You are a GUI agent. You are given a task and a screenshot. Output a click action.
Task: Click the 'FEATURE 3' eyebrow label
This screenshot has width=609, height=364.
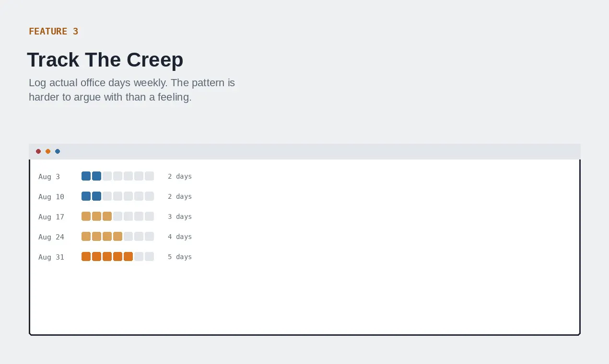pos(54,31)
